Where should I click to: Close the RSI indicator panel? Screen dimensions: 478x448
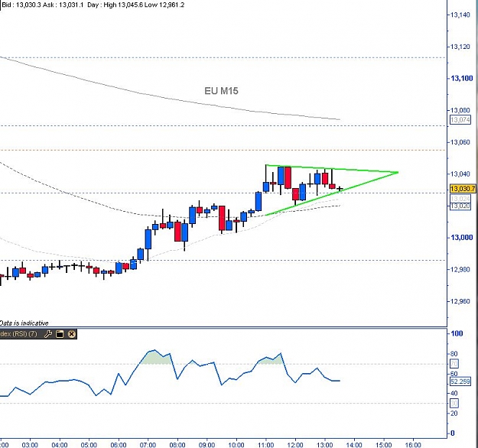coord(71,334)
